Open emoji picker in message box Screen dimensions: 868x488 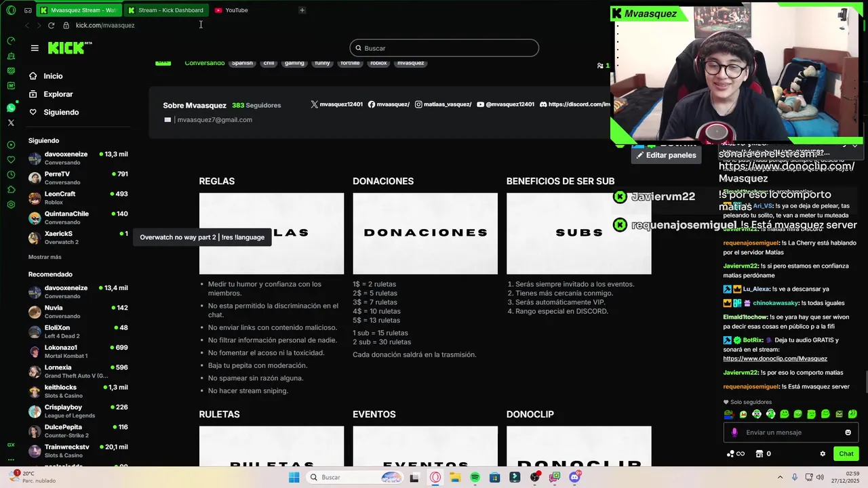[848, 432]
